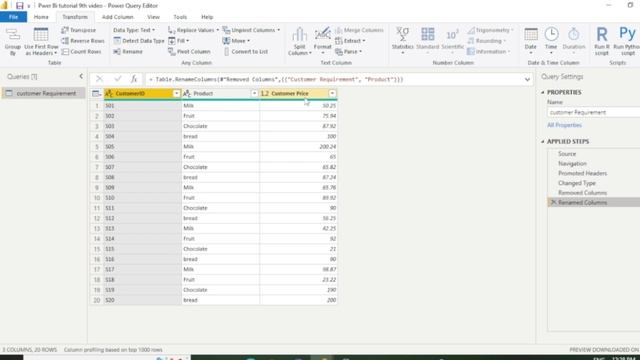Click Count Rows
Screen dimensions: 640x360
tap(81, 52)
